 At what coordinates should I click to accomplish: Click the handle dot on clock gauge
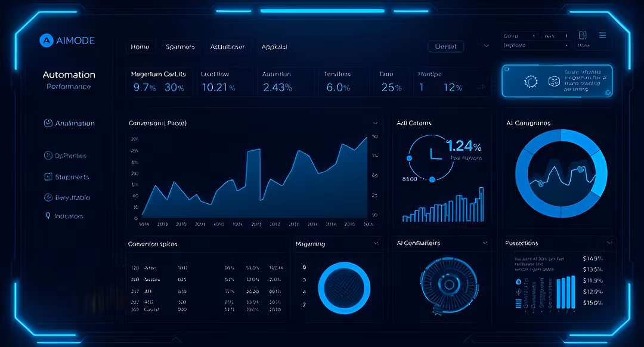click(x=409, y=158)
